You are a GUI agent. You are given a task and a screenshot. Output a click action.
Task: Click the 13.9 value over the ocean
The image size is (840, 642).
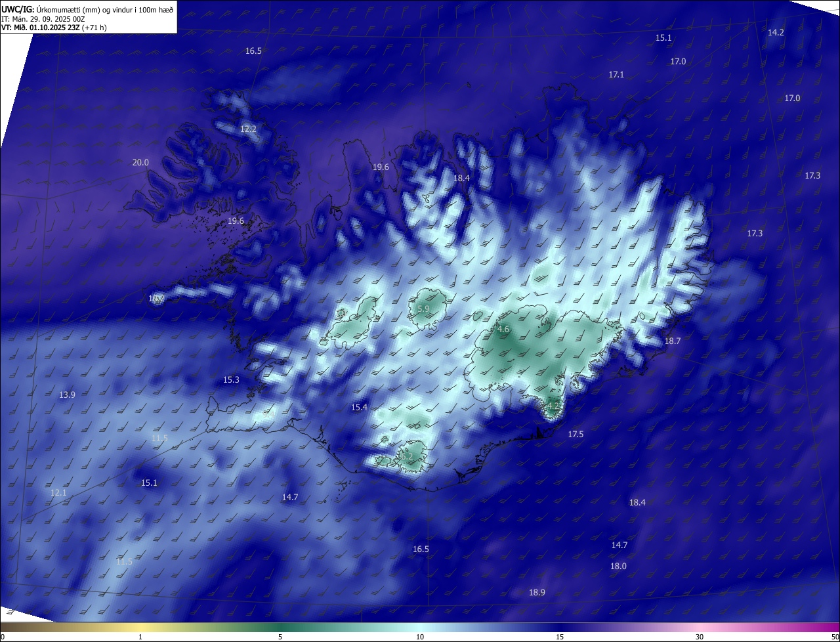click(67, 395)
